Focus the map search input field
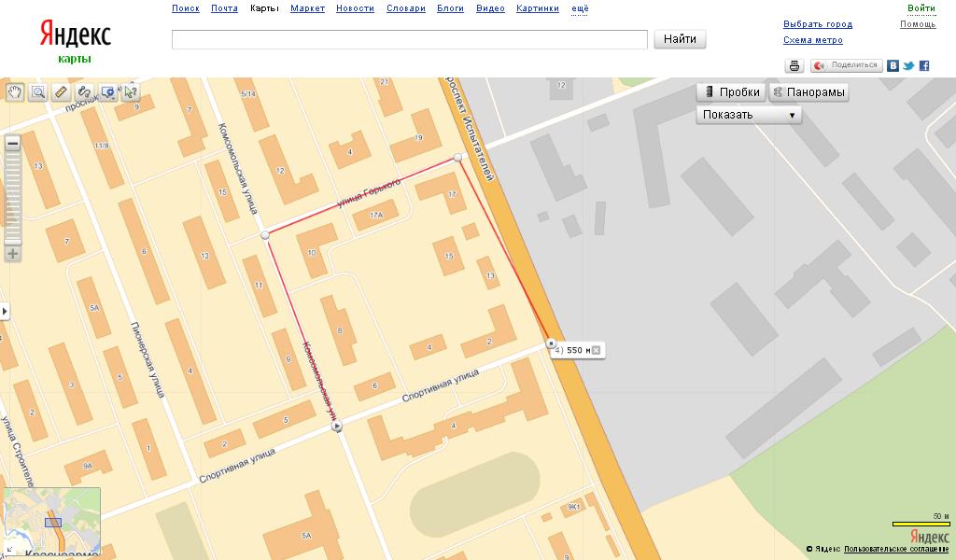This screenshot has width=956, height=560. pyautogui.click(x=410, y=39)
